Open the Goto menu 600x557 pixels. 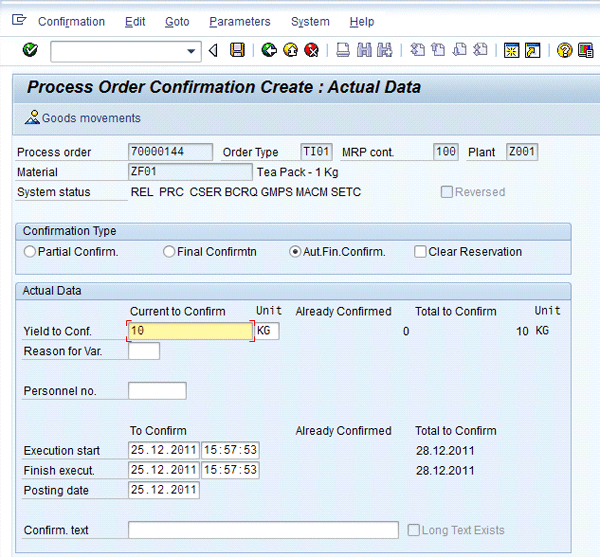click(176, 21)
